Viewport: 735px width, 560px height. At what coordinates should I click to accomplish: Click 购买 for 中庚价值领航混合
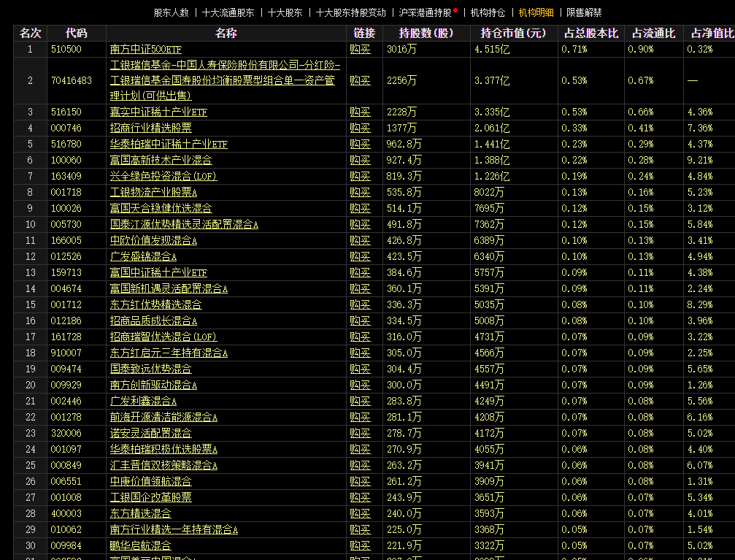(x=361, y=481)
